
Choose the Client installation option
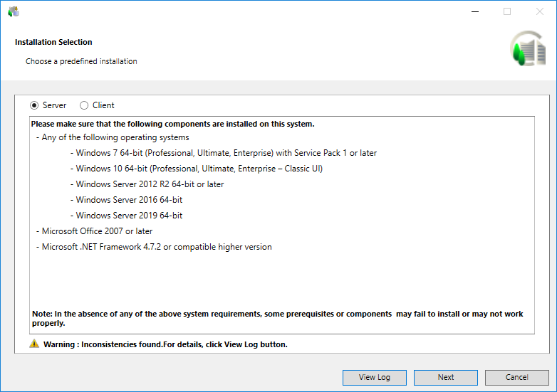pos(84,105)
